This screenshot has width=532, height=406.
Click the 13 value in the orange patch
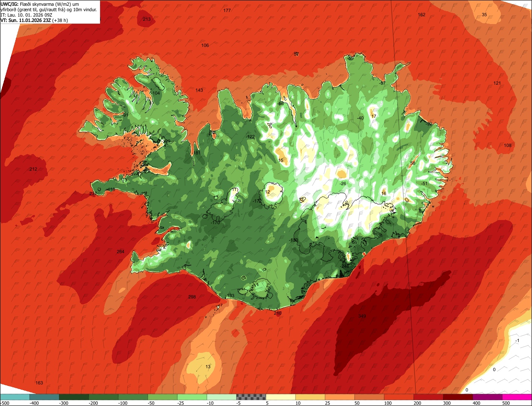pos(208,367)
